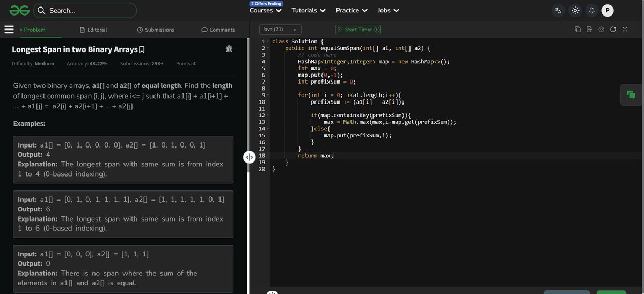
Task: Click the Submissions: 29K+ label
Action: tap(142, 64)
